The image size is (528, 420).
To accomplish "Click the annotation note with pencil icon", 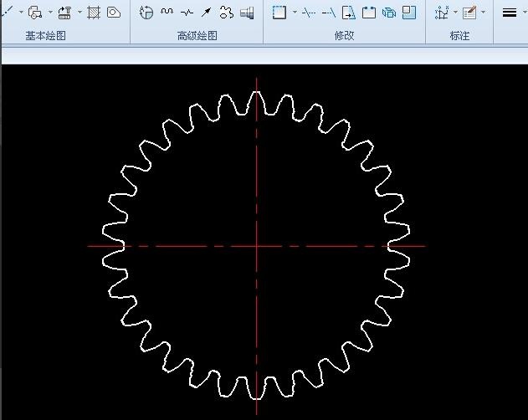I will (x=469, y=13).
